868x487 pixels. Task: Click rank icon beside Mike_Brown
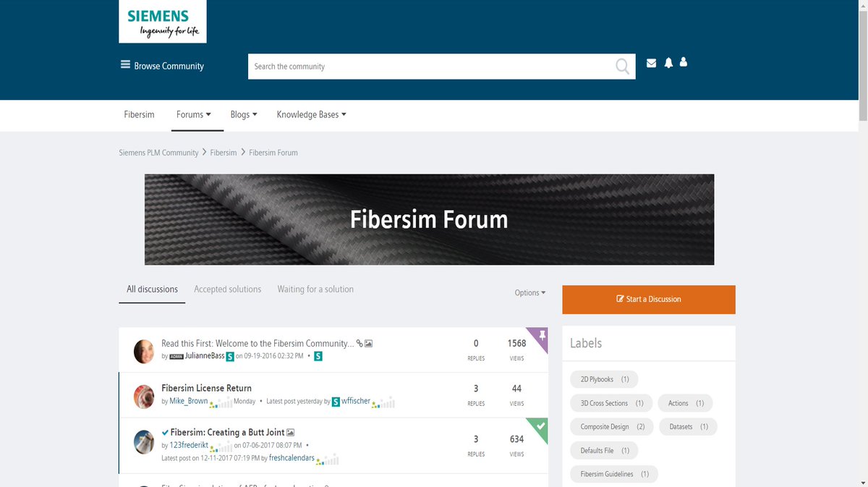pyautogui.click(x=221, y=402)
